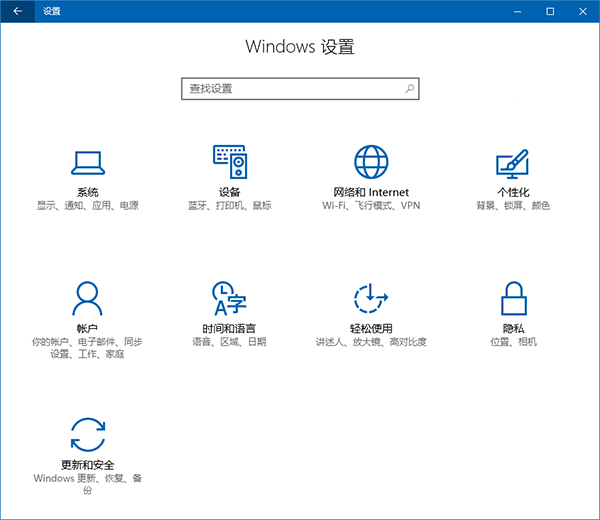Image resolution: width=600 pixels, height=520 pixels.
Task: Go back with the arrow button
Action: click(x=18, y=11)
